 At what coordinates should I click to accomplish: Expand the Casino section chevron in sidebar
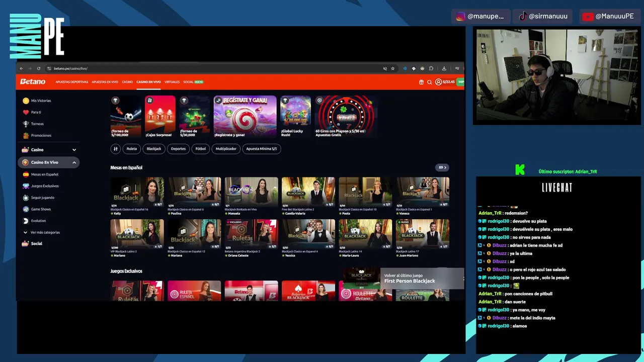tap(74, 150)
